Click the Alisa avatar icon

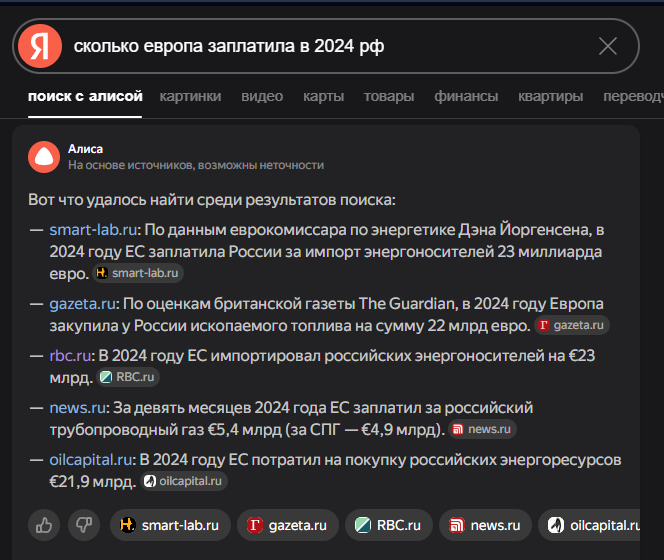pyautogui.click(x=44, y=157)
